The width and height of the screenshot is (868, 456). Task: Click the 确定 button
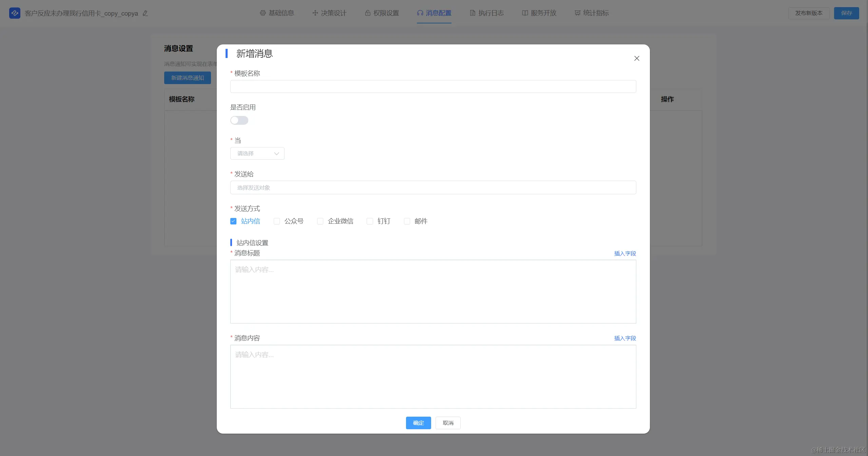click(x=418, y=423)
